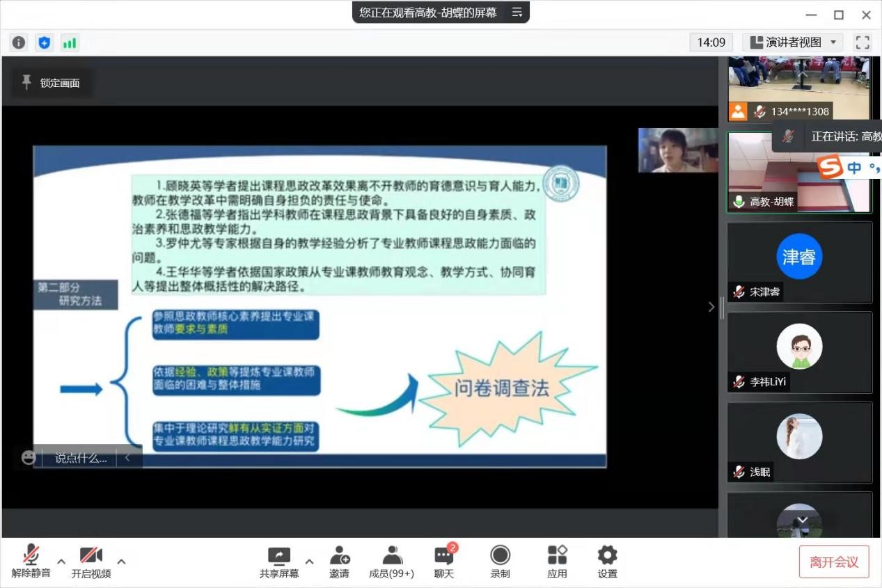Screen dimensions: 882x588
Task: Click the 说点什么 chat input field
Action: (x=81, y=458)
